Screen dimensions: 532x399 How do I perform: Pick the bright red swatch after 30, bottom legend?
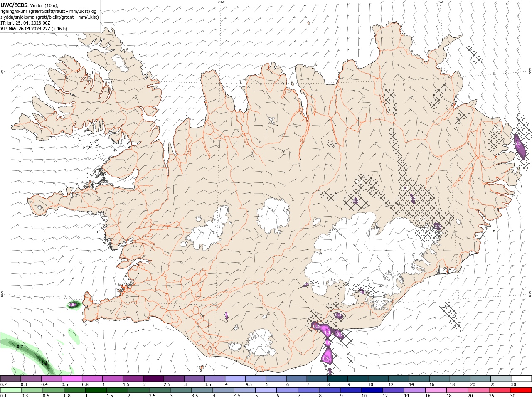521,390
